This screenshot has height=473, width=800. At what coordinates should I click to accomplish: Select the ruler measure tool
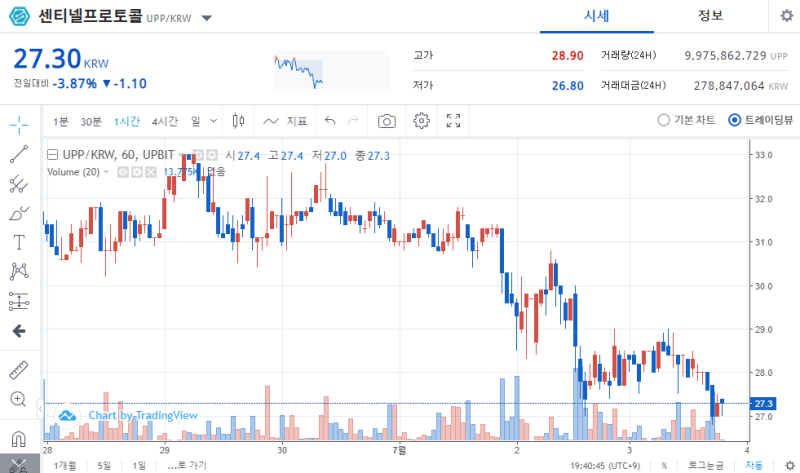coord(19,370)
